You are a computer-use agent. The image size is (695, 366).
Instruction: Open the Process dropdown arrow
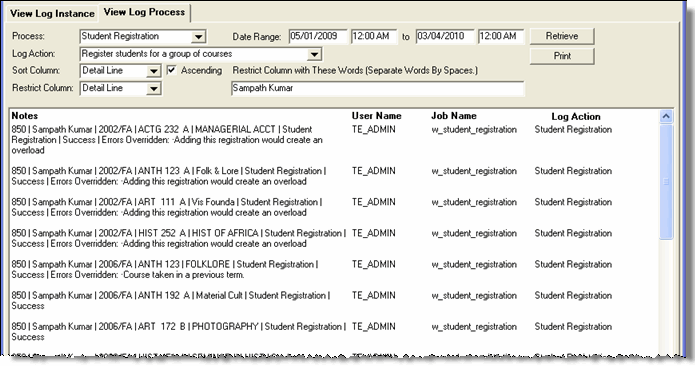tap(199, 37)
